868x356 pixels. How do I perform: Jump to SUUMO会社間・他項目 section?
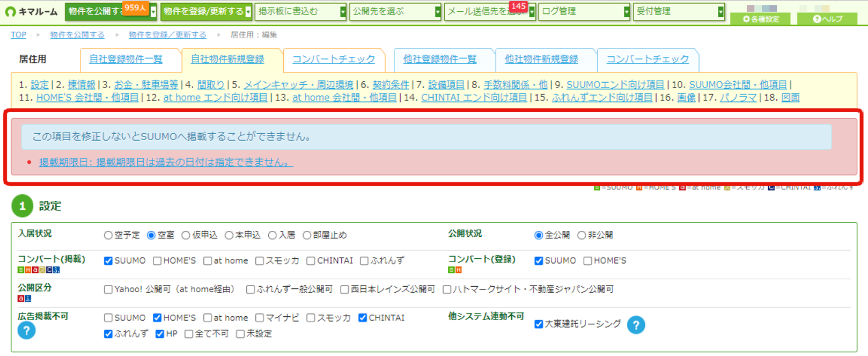click(738, 85)
